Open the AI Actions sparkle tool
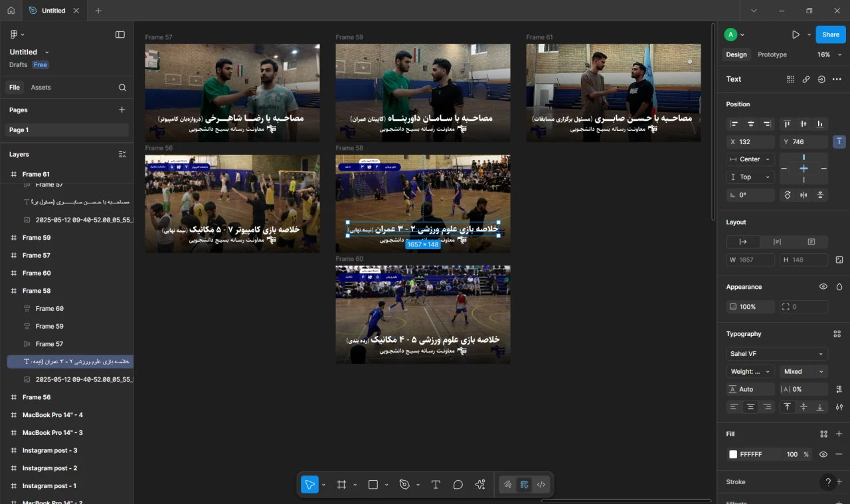 click(x=480, y=485)
